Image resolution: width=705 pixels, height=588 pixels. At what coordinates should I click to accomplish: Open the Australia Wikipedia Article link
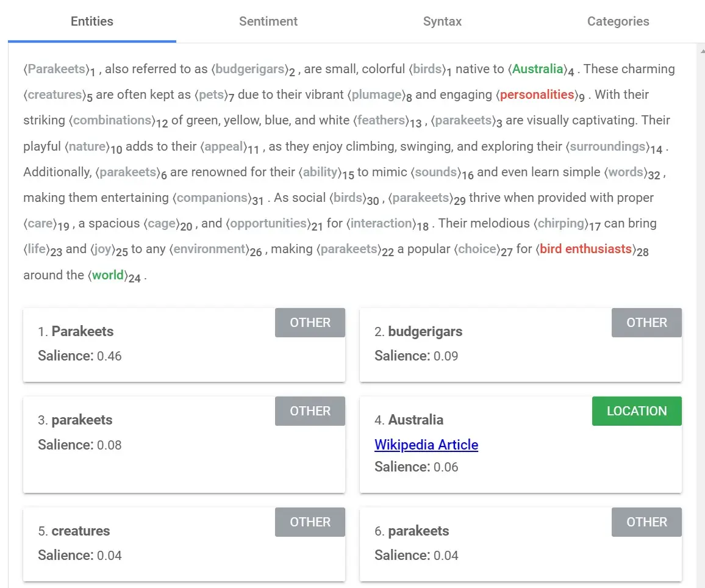tap(426, 445)
